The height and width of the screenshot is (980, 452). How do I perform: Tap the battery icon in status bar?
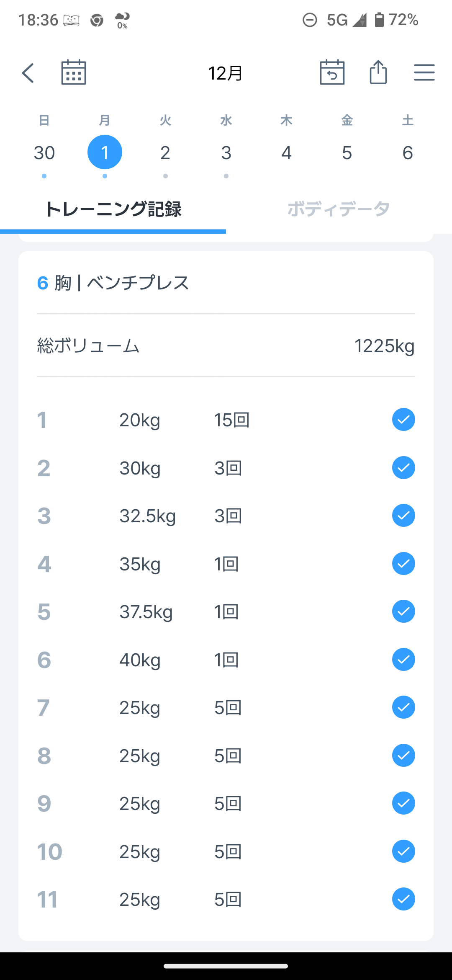[379, 20]
